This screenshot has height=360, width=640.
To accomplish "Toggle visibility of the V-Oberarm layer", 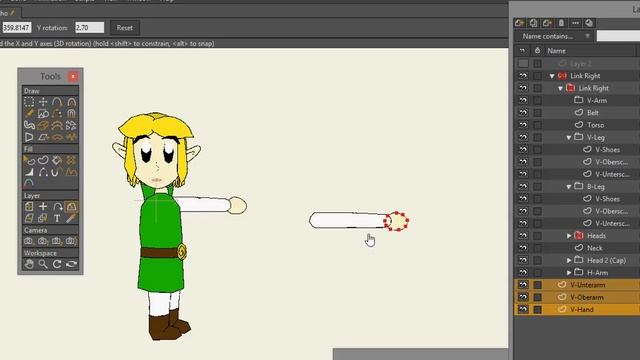I will (523, 297).
